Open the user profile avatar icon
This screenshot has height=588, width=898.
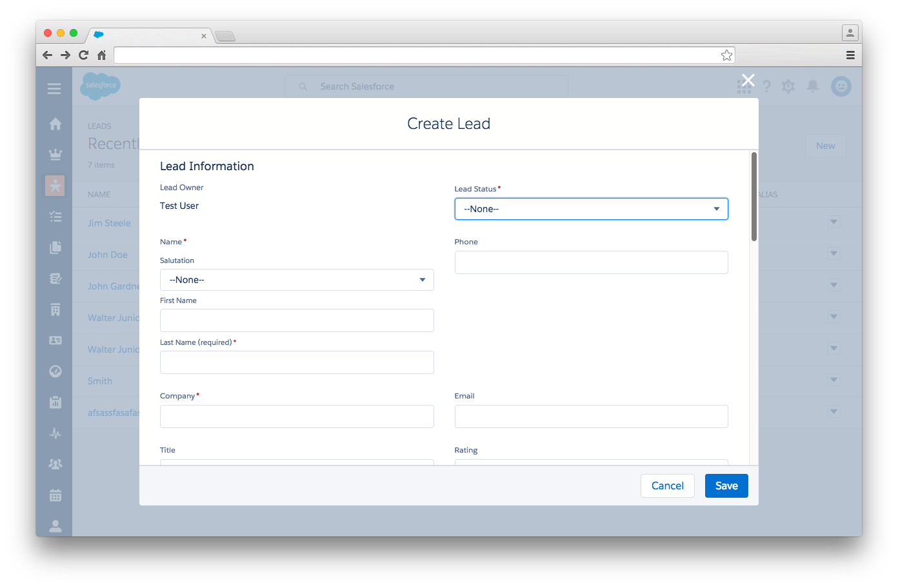click(841, 86)
